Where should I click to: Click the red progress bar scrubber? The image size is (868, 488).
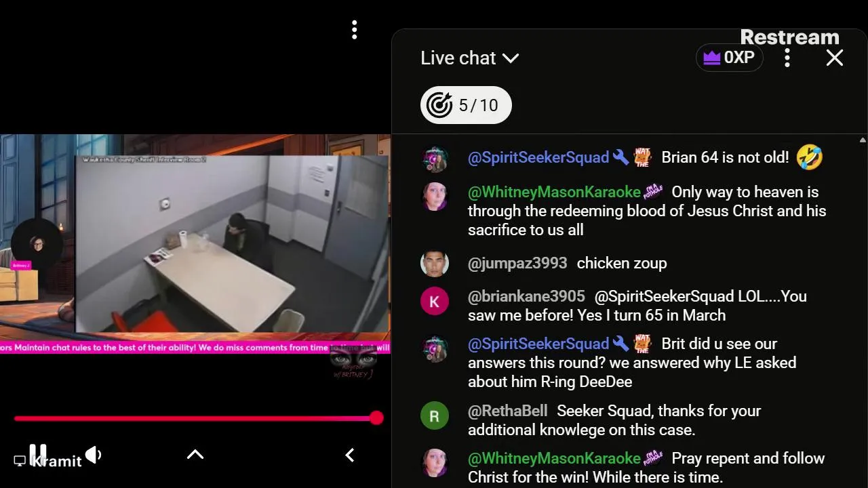(376, 418)
